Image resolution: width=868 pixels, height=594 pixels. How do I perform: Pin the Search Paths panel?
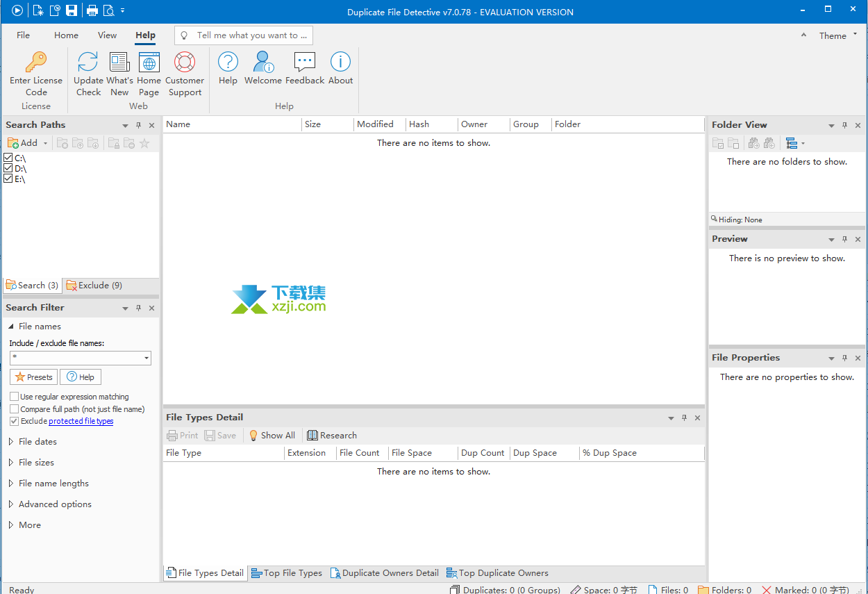138,125
